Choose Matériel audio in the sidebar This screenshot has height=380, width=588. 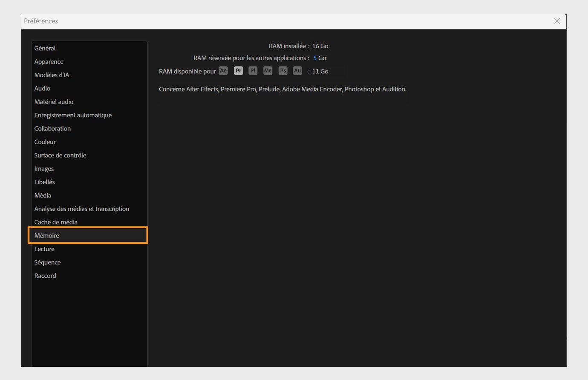[x=54, y=102]
